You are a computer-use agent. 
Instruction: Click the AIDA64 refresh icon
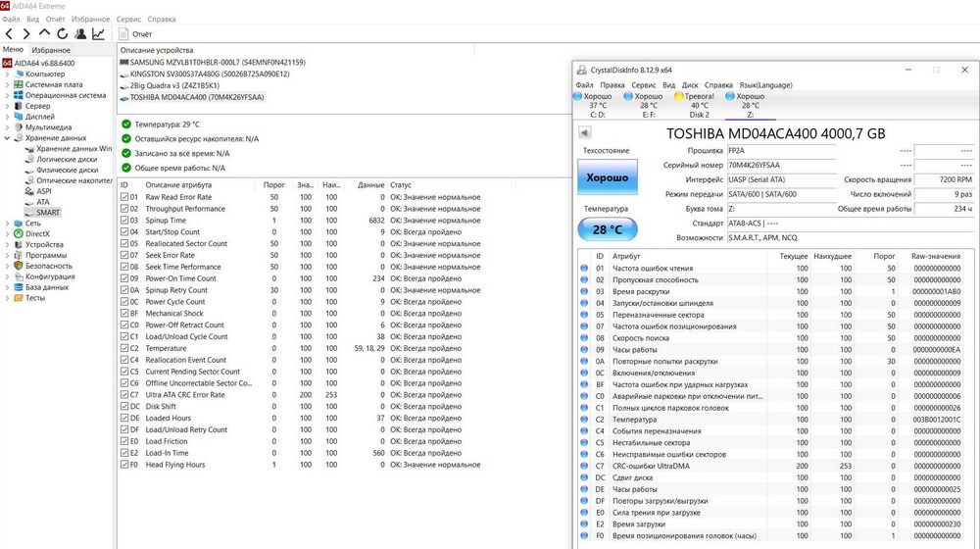(62, 33)
